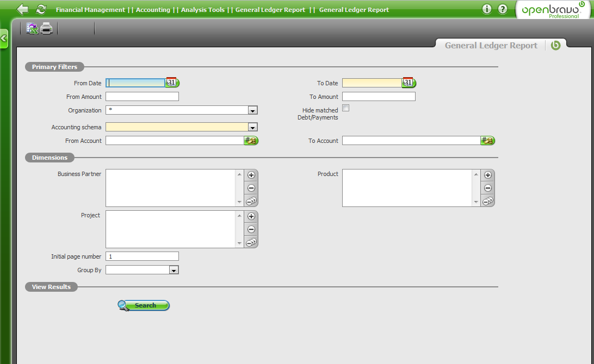Viewport: 594px width, 364px height.
Task: Remove the selected Project with the minus icon
Action: click(x=251, y=229)
